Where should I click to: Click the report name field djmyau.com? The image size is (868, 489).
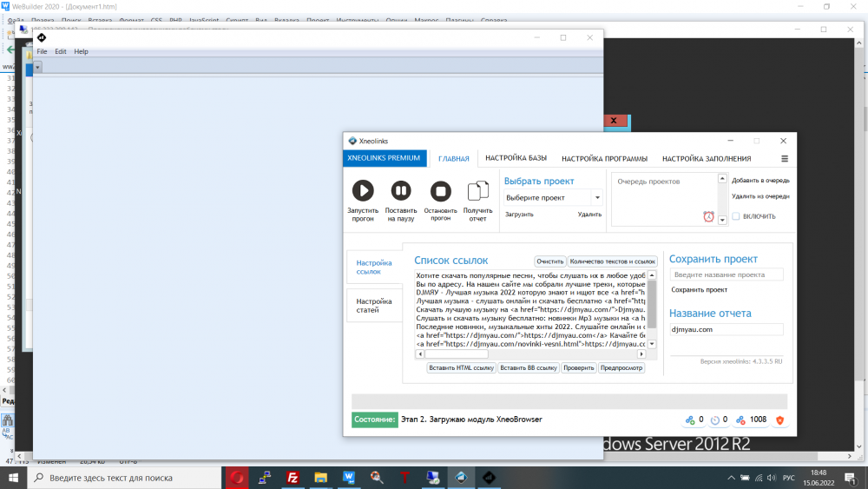point(727,329)
